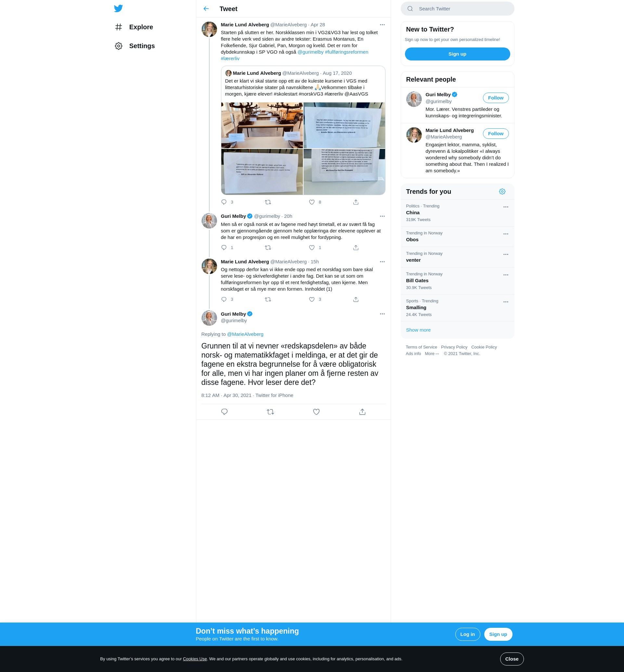
Task: Go back using the arrow icon
Action: pos(206,9)
